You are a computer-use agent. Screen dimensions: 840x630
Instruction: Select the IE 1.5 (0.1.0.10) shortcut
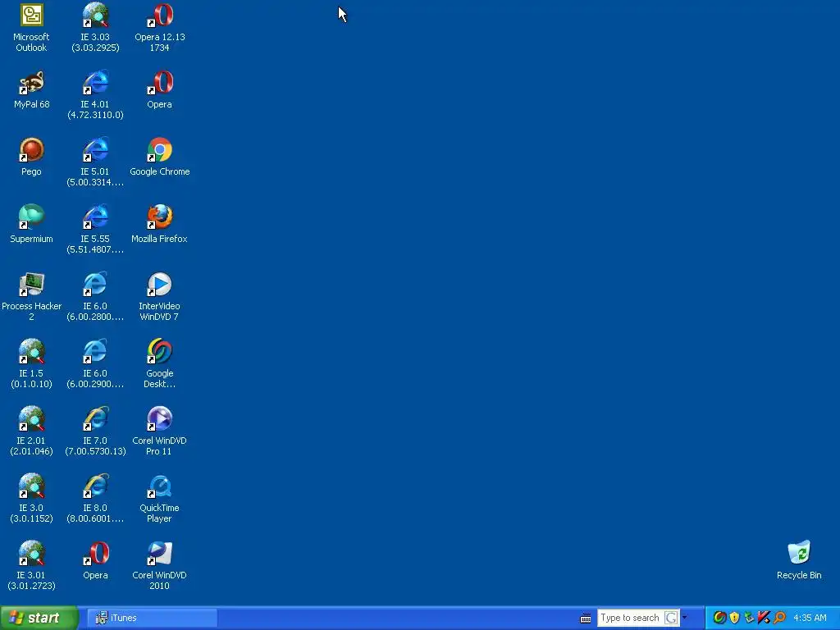click(31, 351)
